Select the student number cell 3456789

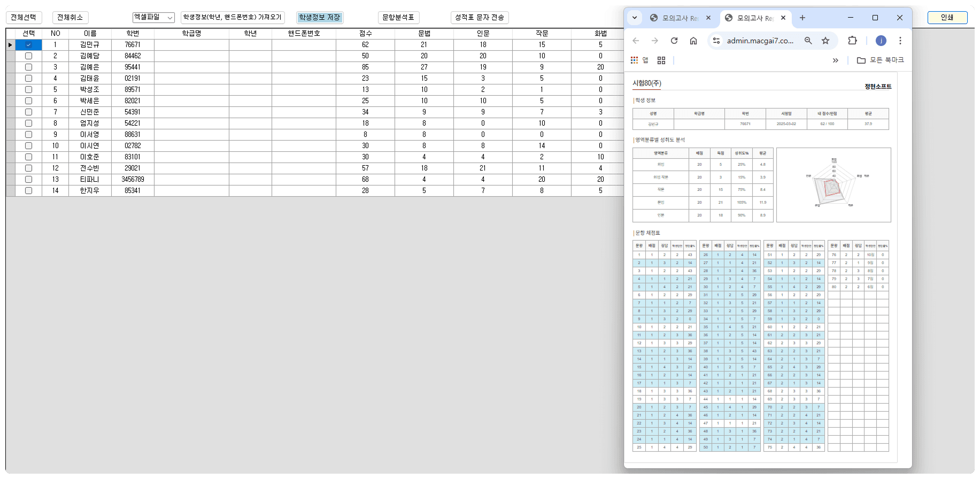(x=133, y=180)
